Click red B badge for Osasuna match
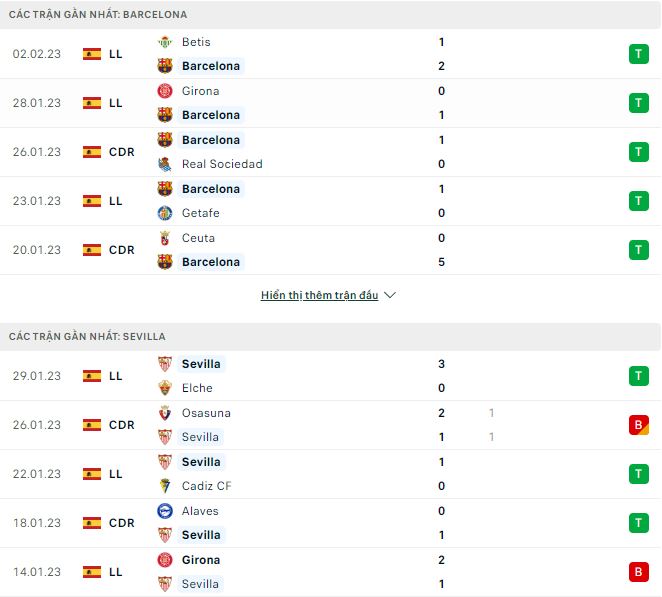The width and height of the screenshot is (662, 597). pyautogui.click(x=637, y=425)
